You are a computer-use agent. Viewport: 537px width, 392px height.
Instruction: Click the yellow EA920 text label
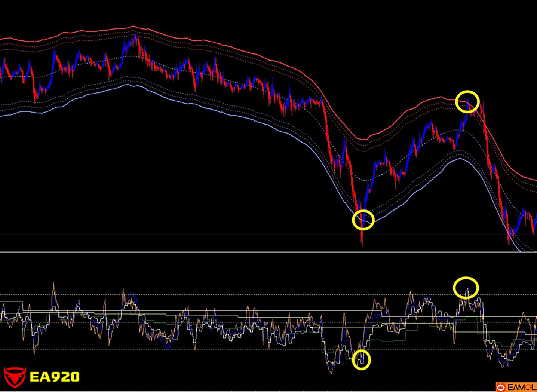pos(55,377)
